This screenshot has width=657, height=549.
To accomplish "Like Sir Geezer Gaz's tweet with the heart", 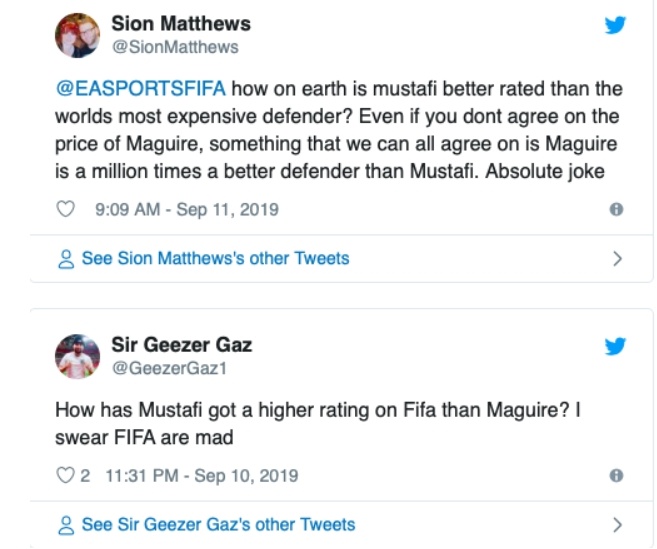I will pyautogui.click(x=65, y=476).
